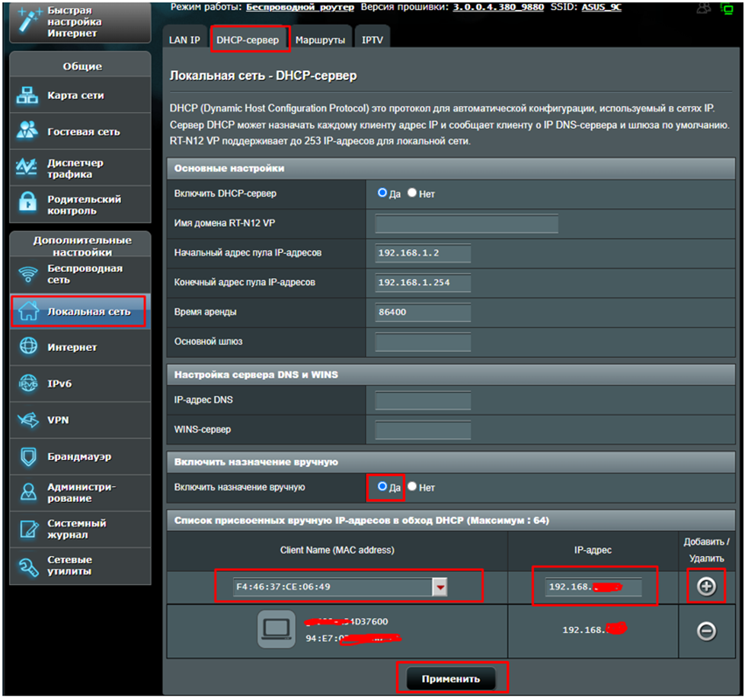
Task: Select Нет for Включить назначение вручную
Action: point(412,486)
